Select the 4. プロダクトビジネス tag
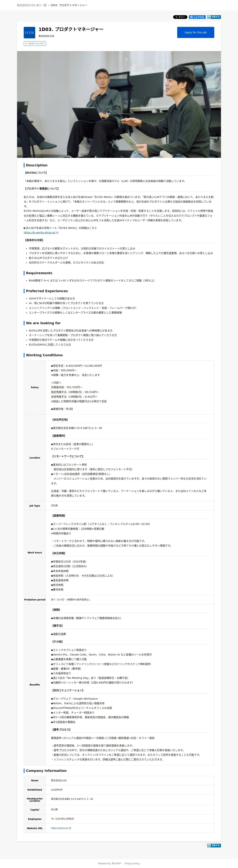 [35, 44]
